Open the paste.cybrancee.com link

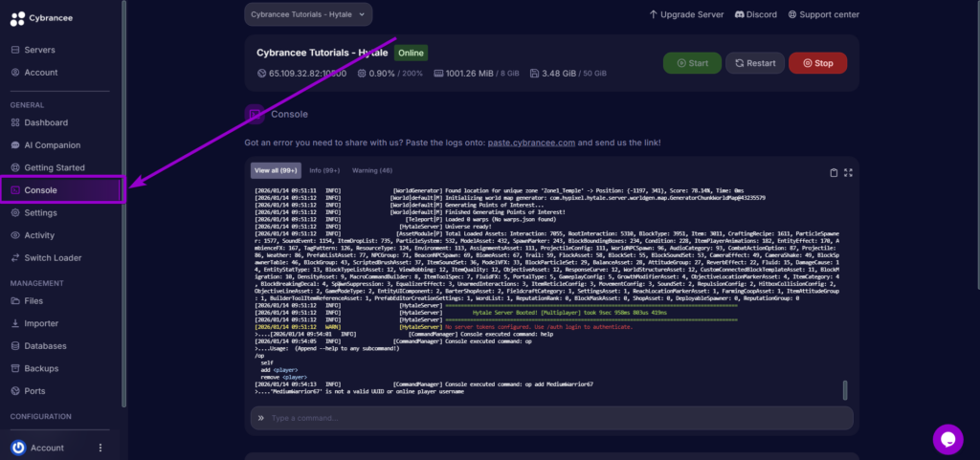tap(531, 142)
